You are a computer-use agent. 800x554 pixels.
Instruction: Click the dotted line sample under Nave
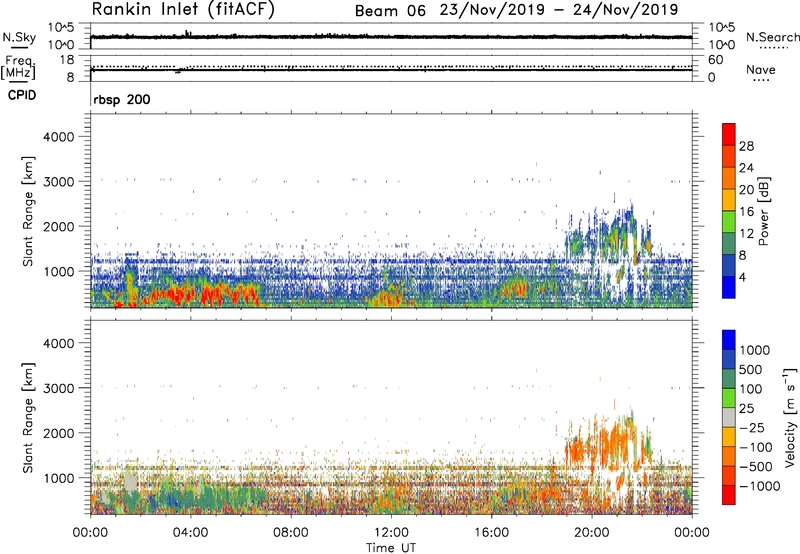click(761, 80)
